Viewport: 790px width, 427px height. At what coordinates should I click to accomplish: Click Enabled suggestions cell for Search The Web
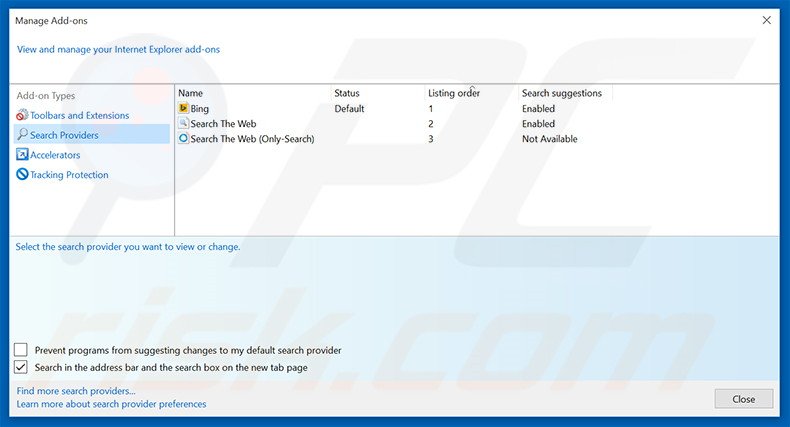tap(538, 123)
